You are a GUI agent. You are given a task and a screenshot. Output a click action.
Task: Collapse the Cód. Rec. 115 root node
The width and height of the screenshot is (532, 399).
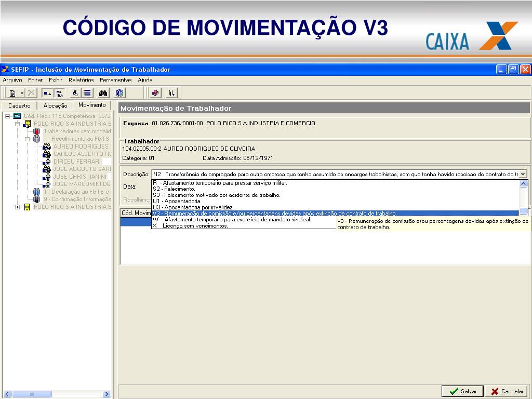[x=7, y=116]
